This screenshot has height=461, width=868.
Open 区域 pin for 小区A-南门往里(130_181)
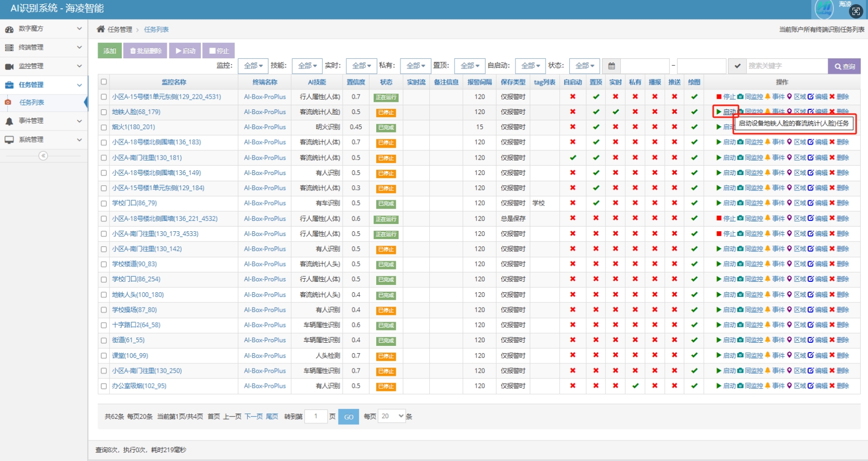(796, 157)
